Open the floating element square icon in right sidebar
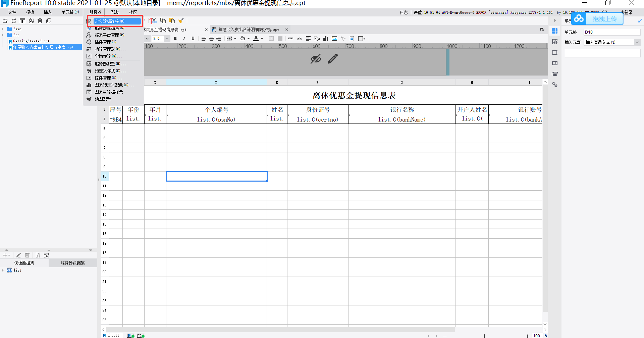644x338 pixels. (555, 52)
